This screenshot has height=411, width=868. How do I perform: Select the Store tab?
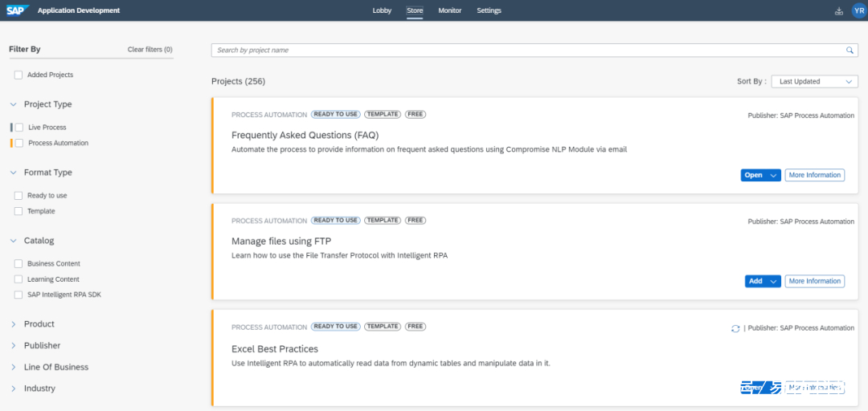coord(415,10)
